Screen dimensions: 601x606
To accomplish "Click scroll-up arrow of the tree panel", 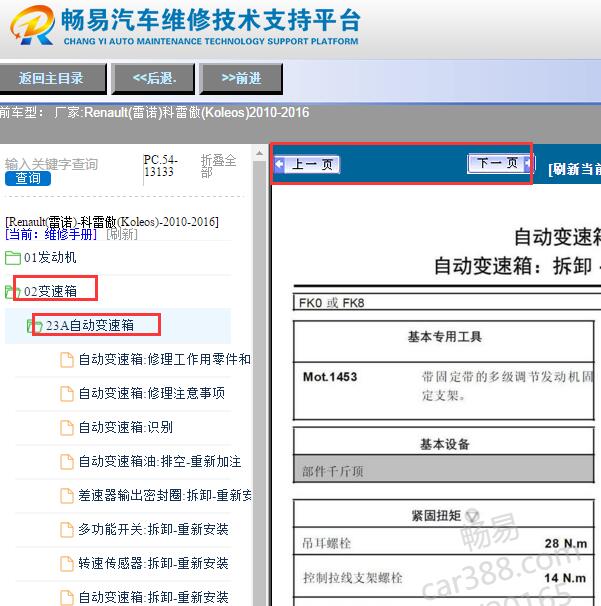I will point(259,153).
